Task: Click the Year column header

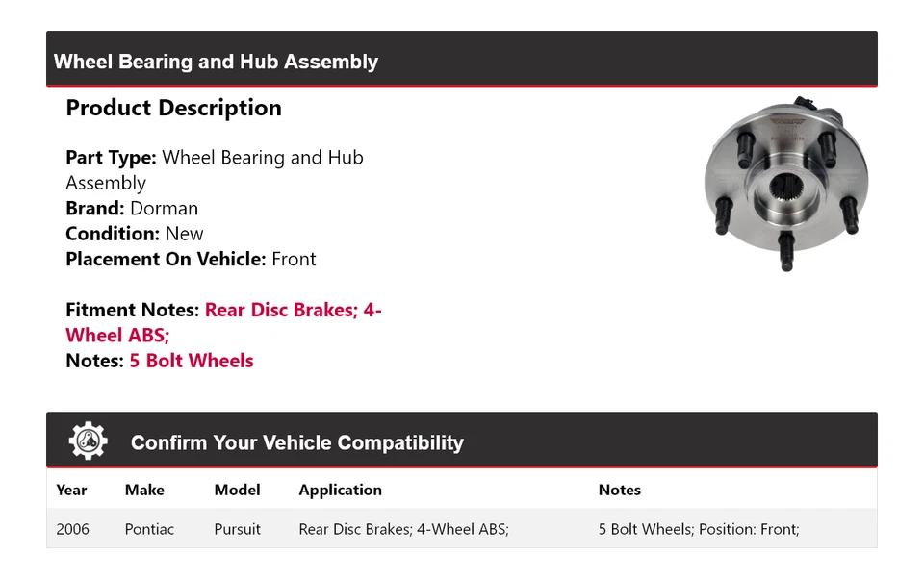Action: click(x=71, y=490)
